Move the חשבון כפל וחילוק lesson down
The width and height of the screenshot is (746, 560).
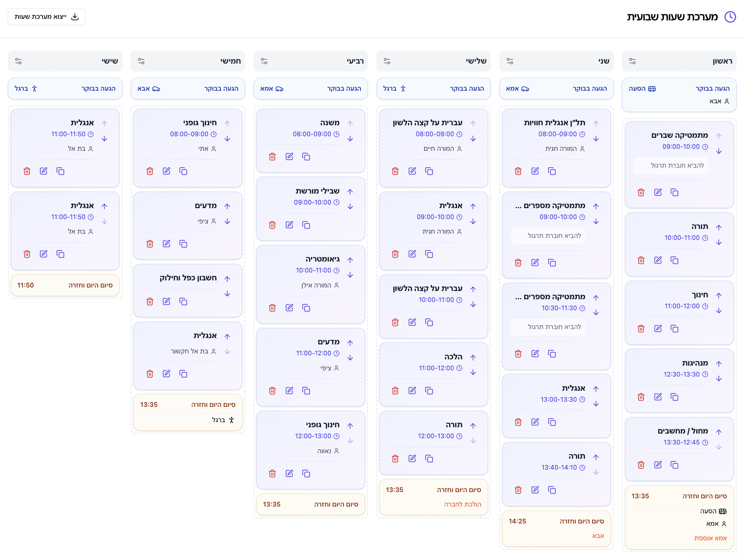[x=227, y=294]
